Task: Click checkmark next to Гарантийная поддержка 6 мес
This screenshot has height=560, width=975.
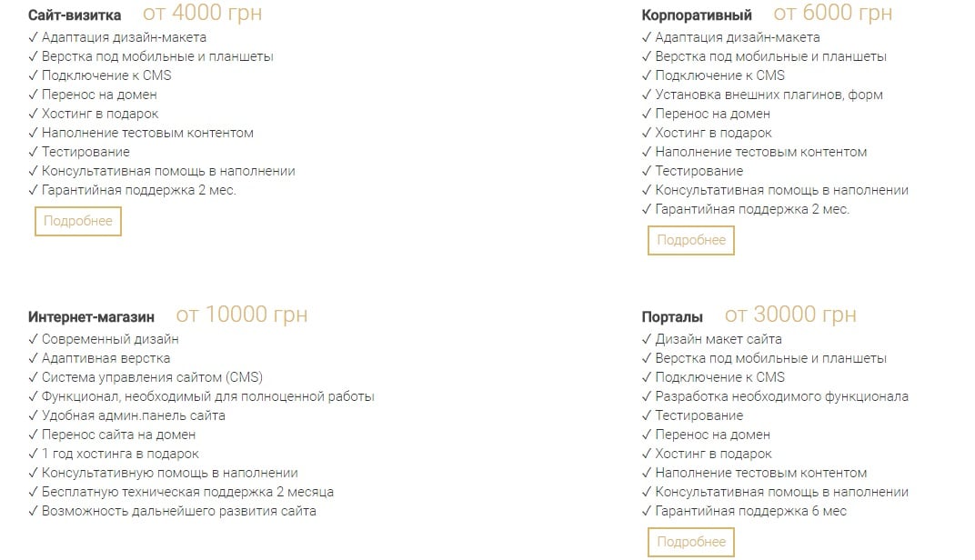Action: [647, 511]
